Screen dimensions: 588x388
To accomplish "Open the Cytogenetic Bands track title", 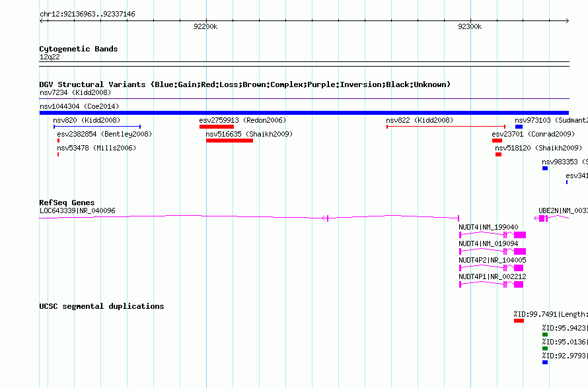I will 79,49.
